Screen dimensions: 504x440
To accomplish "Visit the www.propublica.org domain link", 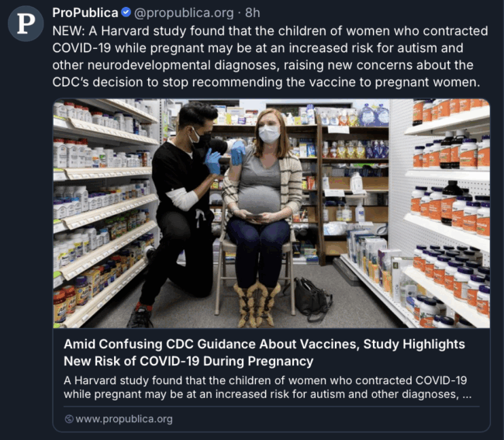I will tap(124, 419).
